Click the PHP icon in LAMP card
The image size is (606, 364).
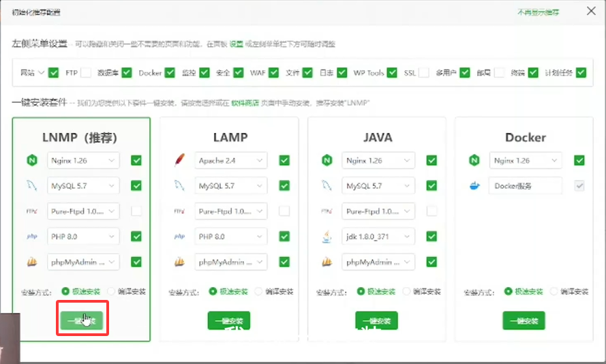(x=180, y=237)
